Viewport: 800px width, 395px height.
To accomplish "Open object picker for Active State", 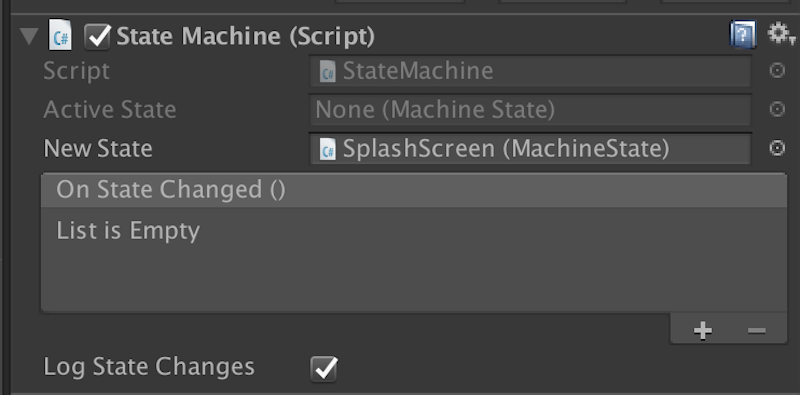I will [x=777, y=109].
